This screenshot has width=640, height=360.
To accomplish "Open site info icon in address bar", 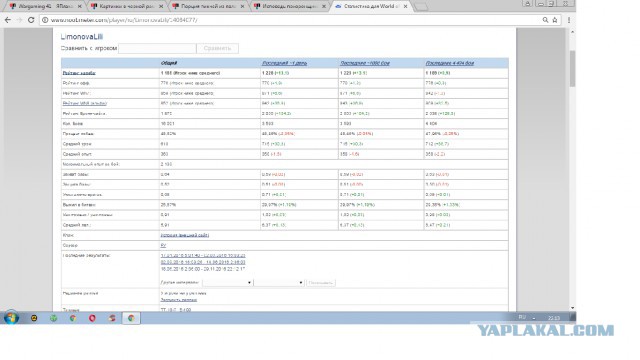I will click(x=45, y=20).
